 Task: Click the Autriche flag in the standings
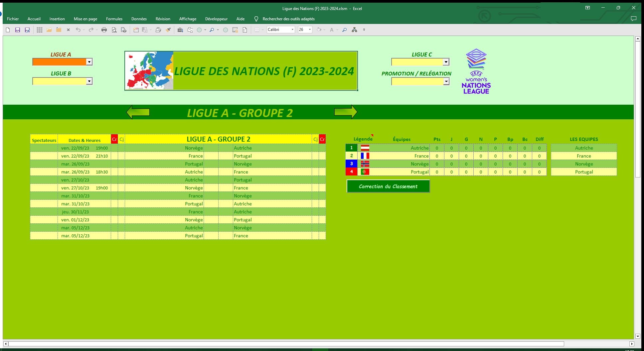(365, 148)
